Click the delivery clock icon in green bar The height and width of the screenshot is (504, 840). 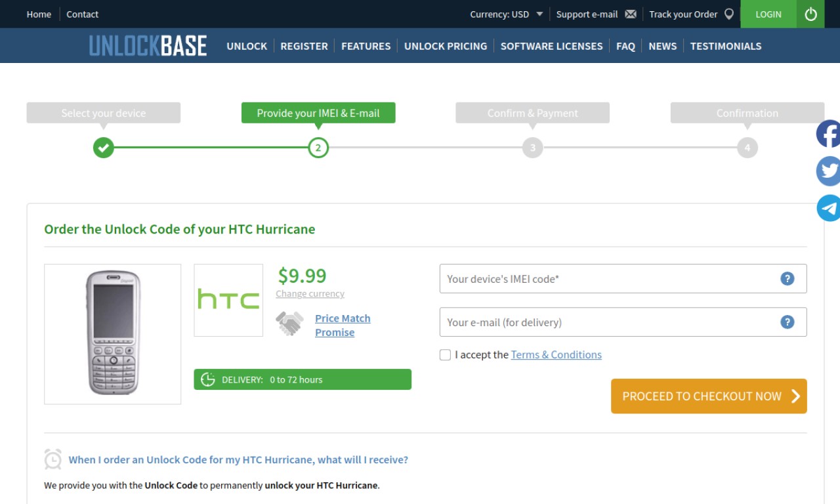click(x=208, y=379)
